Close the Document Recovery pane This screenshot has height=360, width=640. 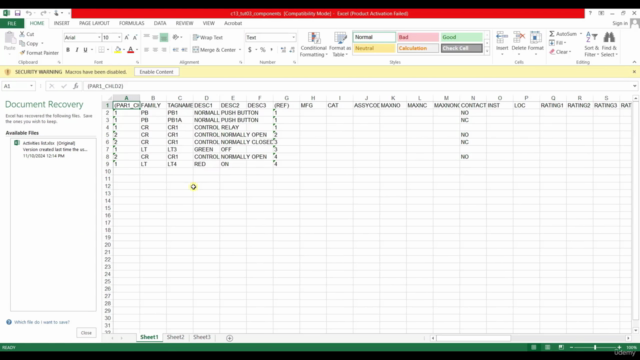(86, 333)
